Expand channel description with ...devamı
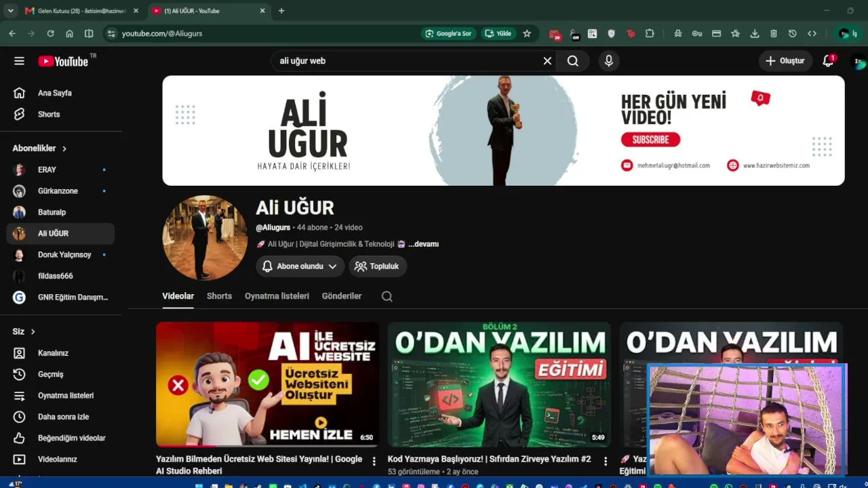868x488 pixels. click(423, 244)
